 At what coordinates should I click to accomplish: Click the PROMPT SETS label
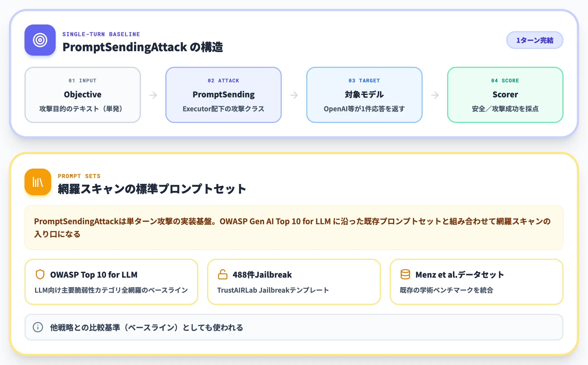tap(79, 176)
